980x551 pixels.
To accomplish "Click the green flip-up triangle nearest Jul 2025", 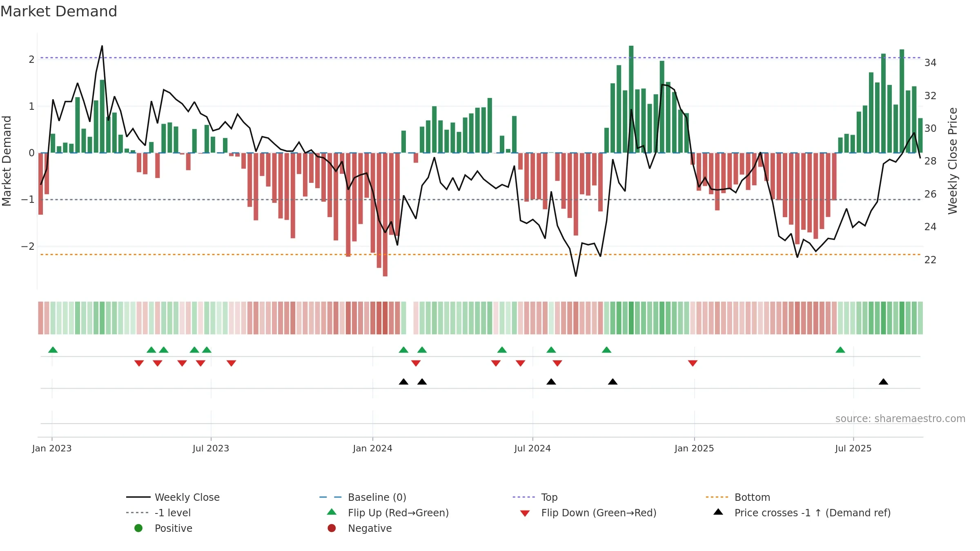I will tap(840, 350).
